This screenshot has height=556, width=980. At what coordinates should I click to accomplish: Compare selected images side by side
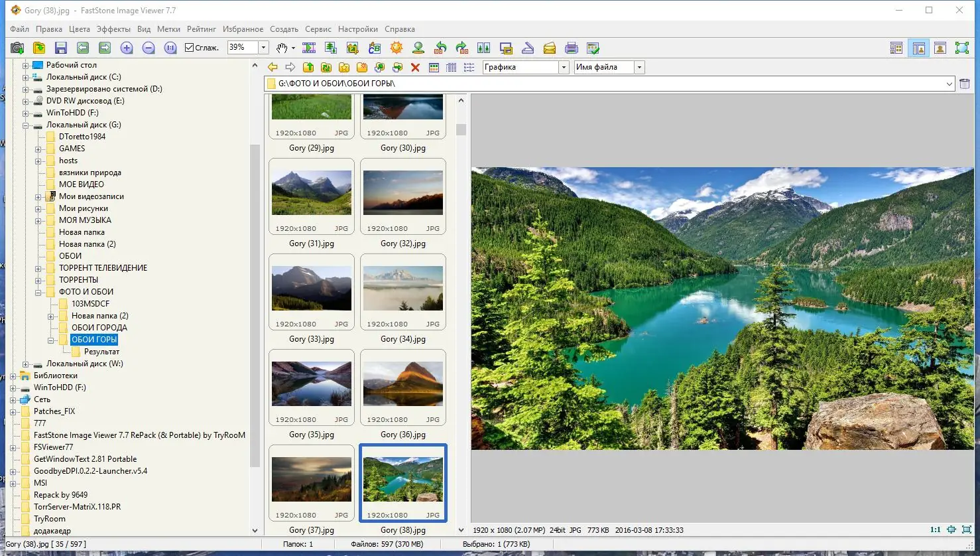pyautogui.click(x=484, y=48)
